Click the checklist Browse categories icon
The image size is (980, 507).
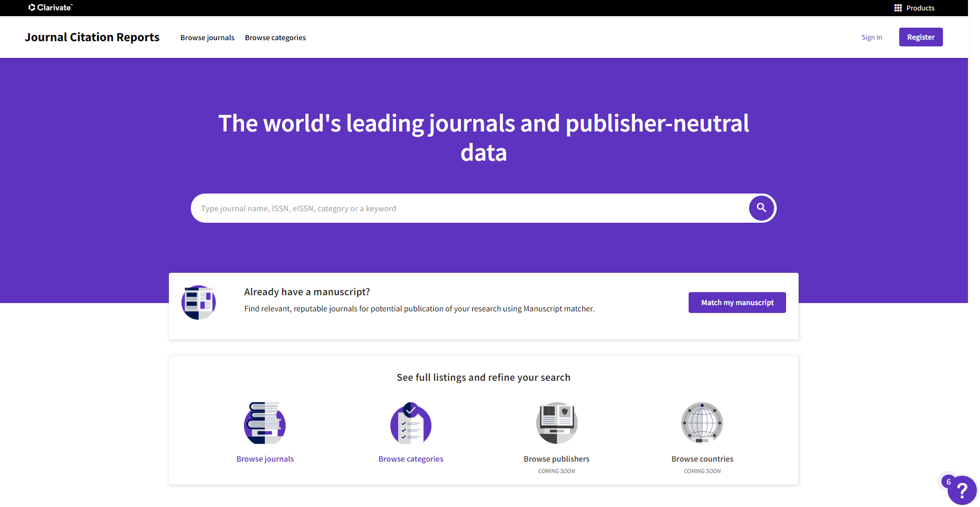[411, 422]
